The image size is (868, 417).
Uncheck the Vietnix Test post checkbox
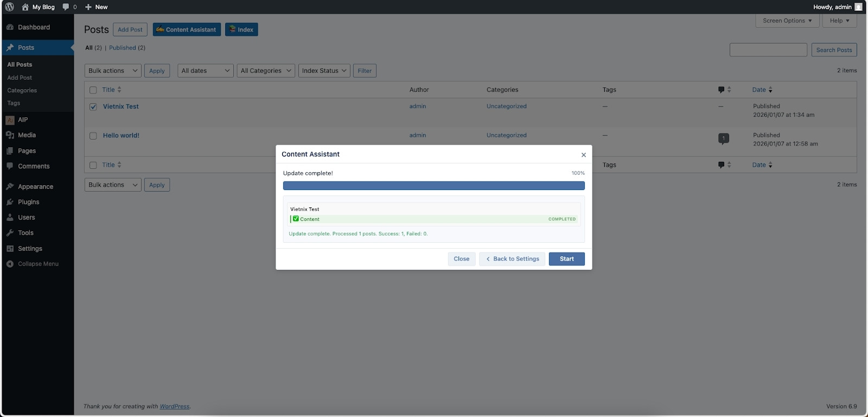point(93,107)
